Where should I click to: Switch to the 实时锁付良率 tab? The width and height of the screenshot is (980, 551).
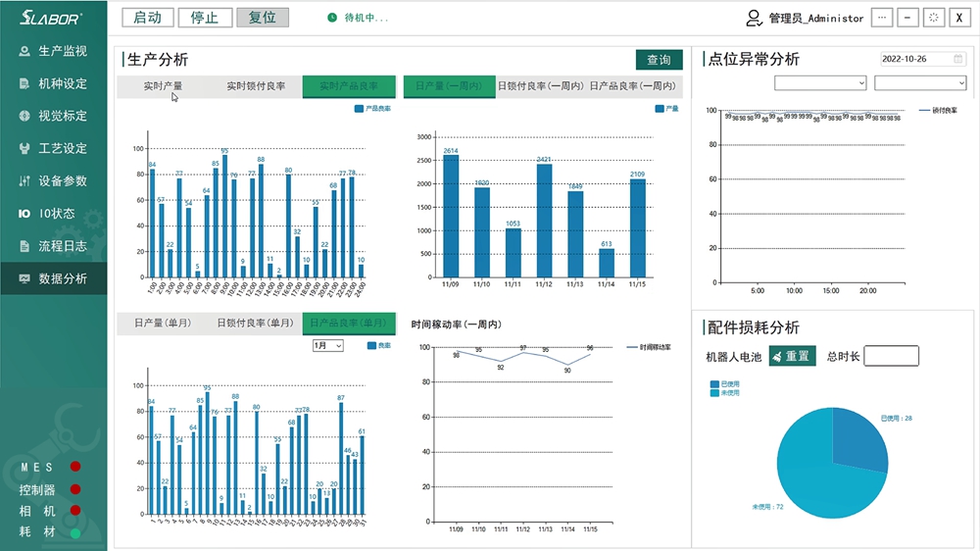pos(256,86)
